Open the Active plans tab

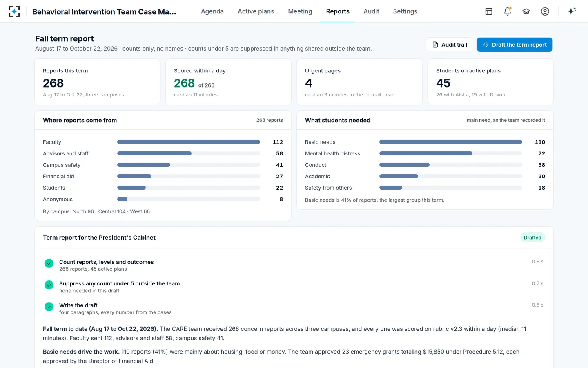point(256,11)
